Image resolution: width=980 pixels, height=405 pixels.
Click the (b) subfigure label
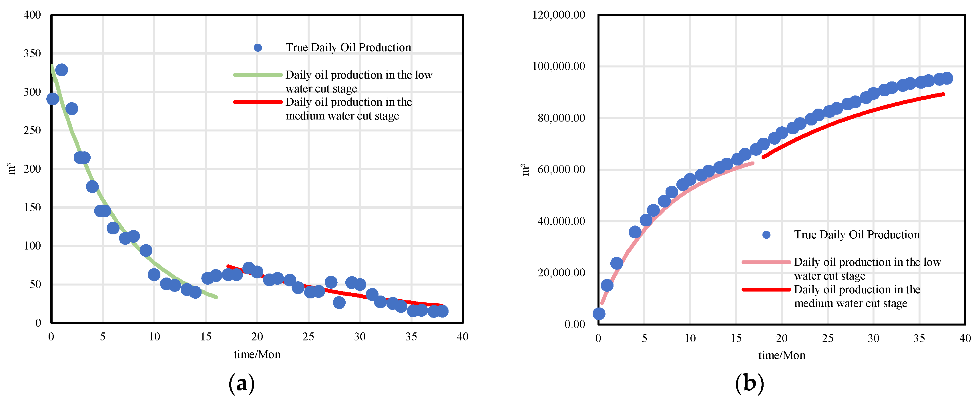pos(749,383)
